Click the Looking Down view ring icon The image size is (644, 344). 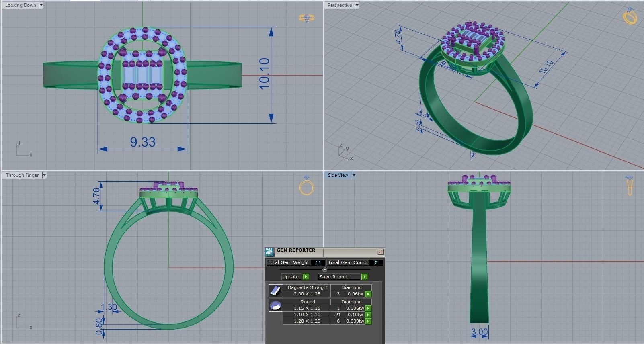307,18
